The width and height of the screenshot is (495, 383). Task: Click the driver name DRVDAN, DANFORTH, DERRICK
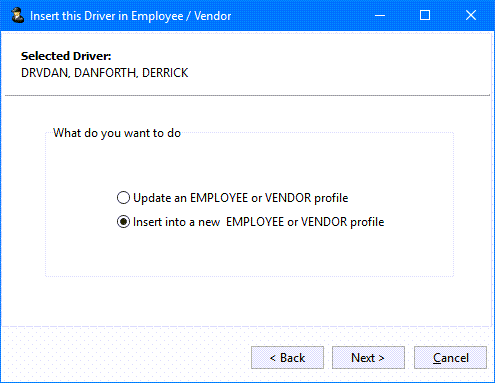(105, 73)
